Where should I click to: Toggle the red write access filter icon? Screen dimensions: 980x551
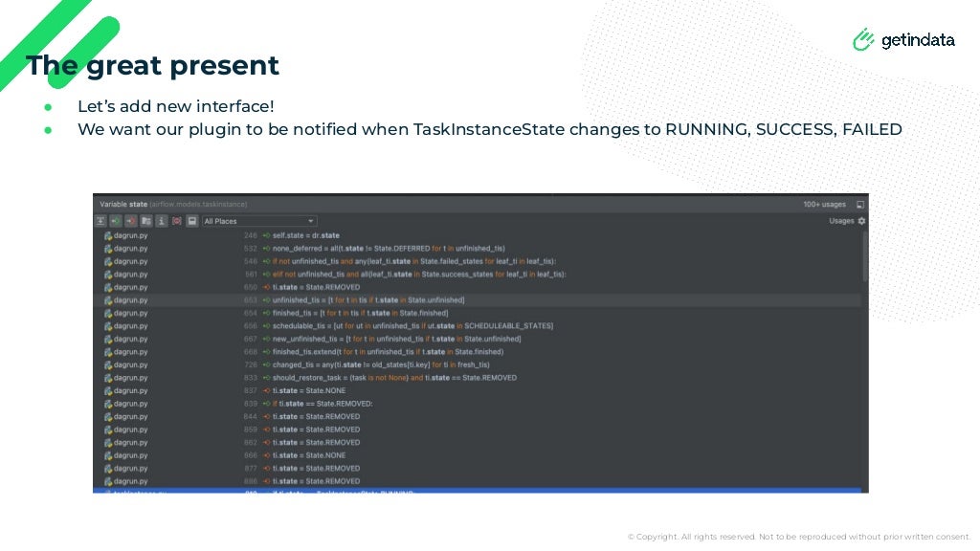click(x=130, y=221)
